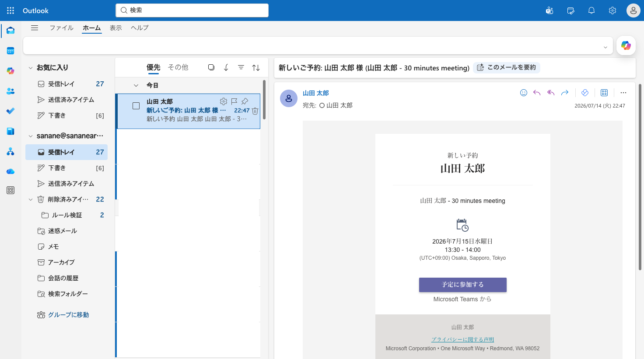Viewport: 644px width, 359px height.
Task: Switch to the 優先 inbox tab
Action: point(153,67)
